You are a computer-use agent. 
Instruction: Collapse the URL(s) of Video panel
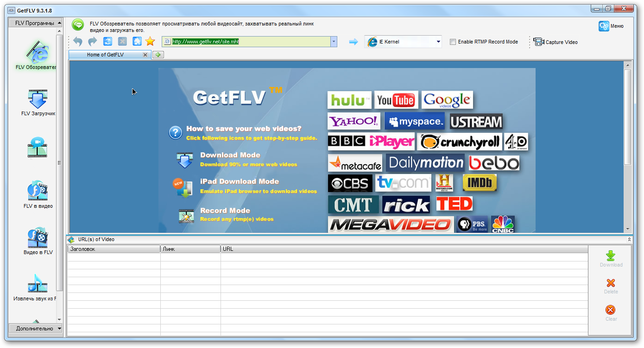629,240
